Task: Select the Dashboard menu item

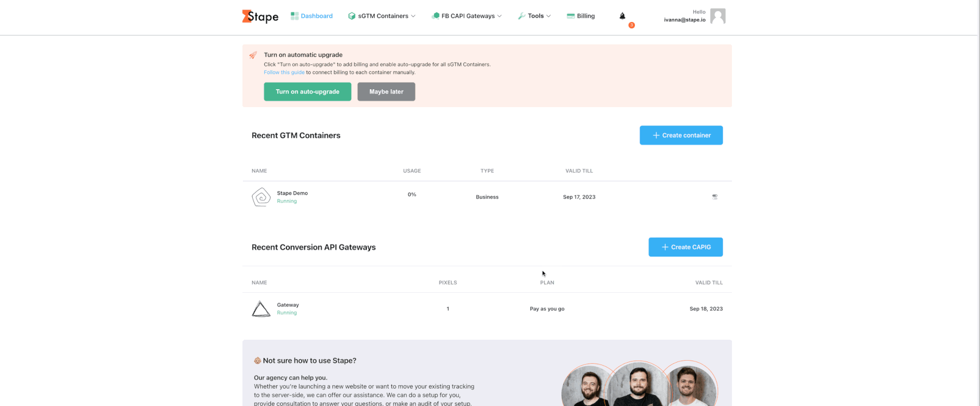Action: tap(316, 16)
